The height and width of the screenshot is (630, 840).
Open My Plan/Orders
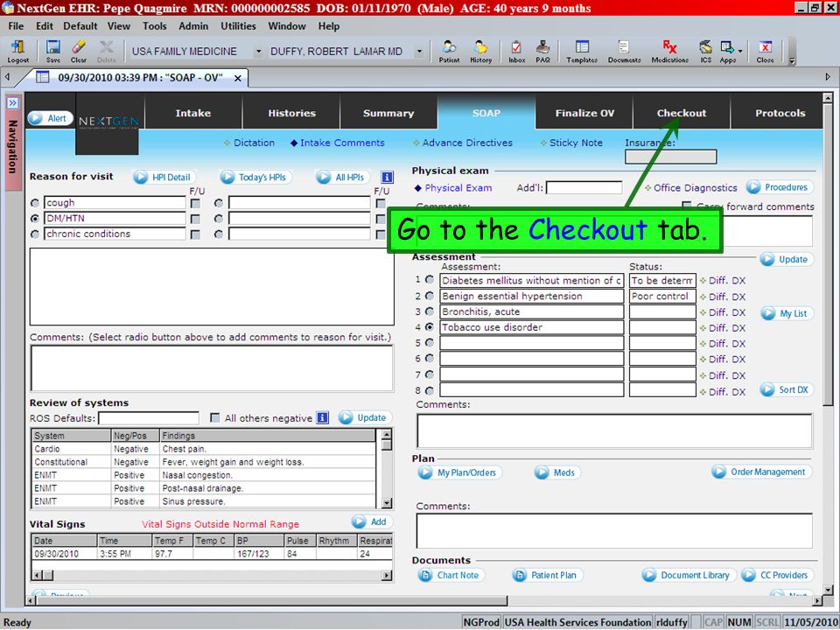[x=459, y=472]
